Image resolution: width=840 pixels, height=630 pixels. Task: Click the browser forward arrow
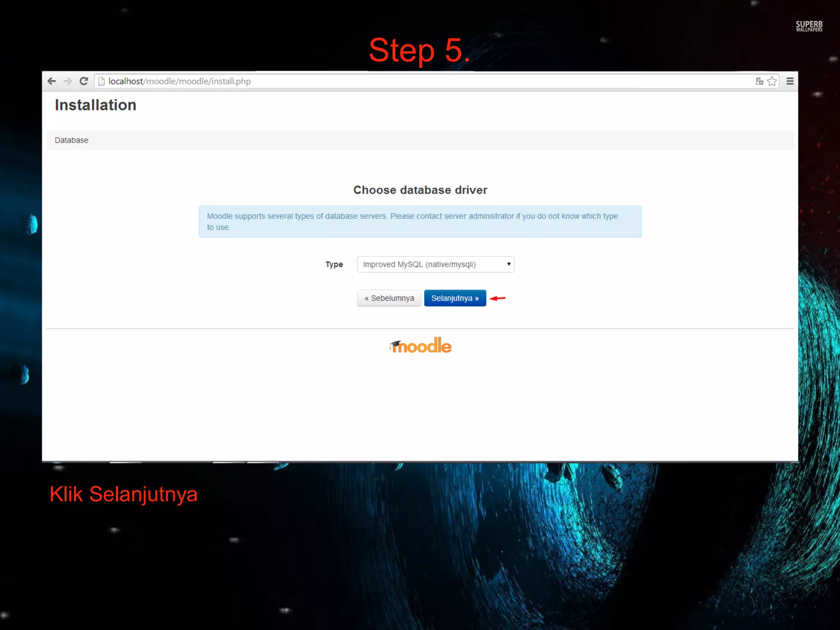(68, 81)
